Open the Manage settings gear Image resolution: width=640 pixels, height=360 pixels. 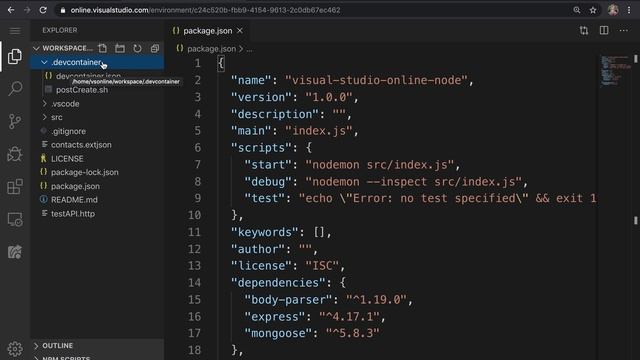[15, 348]
